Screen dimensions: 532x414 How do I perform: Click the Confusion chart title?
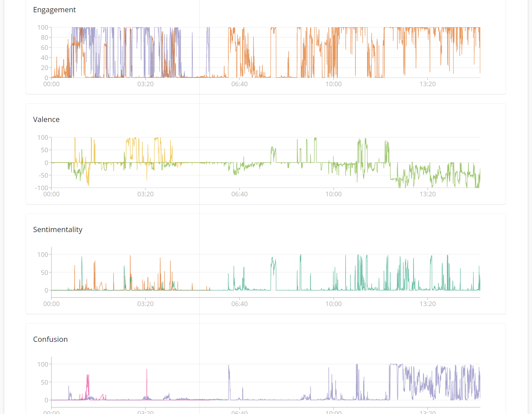click(x=50, y=339)
